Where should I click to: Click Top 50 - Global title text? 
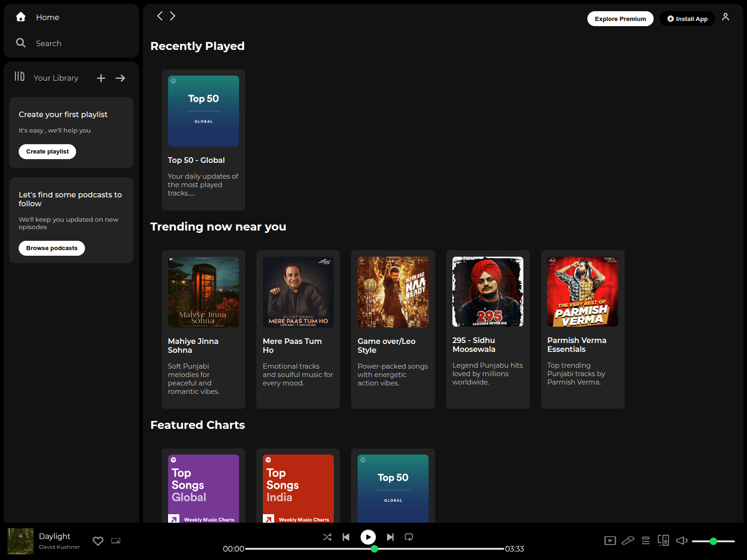click(196, 160)
